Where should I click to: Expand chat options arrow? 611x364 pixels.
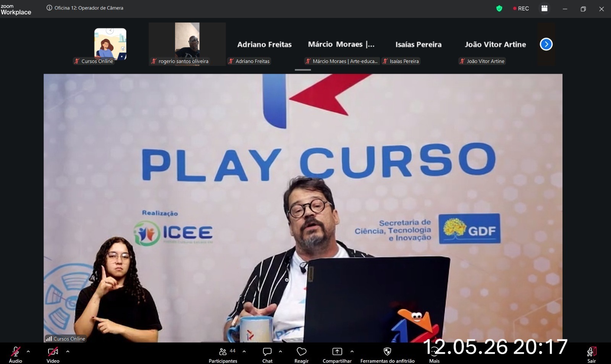pos(280,351)
